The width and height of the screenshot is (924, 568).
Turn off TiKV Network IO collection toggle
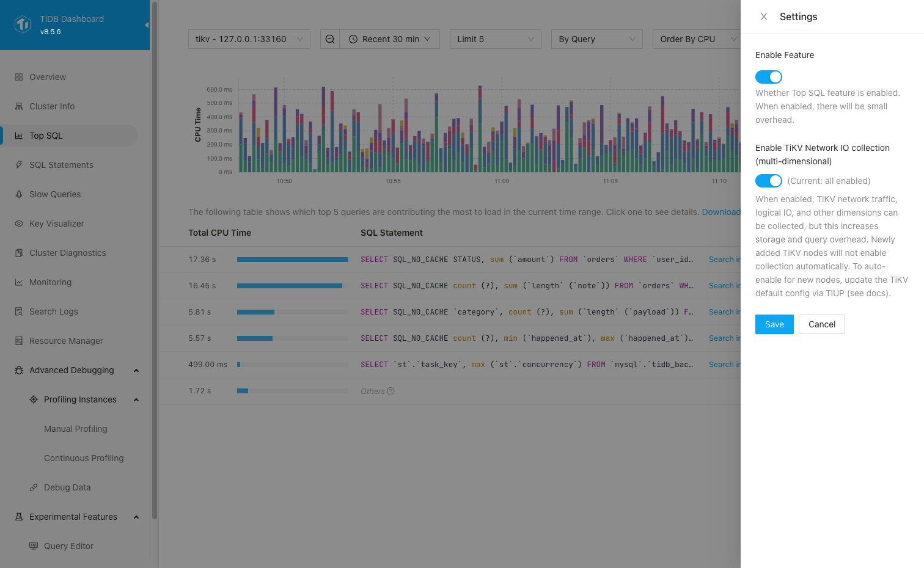coord(768,181)
